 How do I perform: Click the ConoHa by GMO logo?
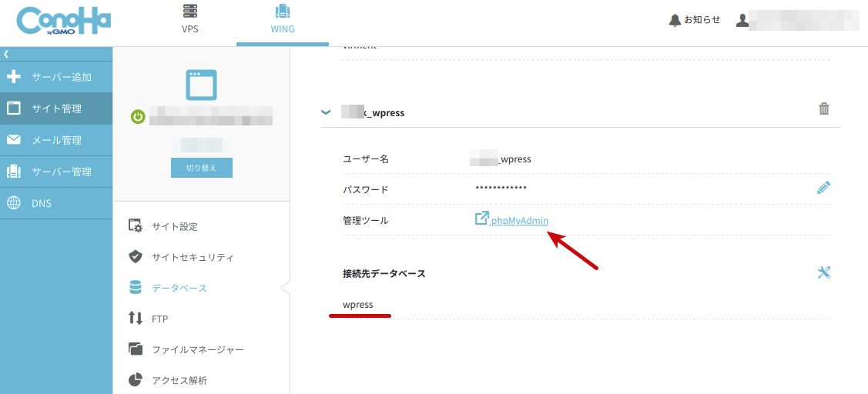[64, 22]
